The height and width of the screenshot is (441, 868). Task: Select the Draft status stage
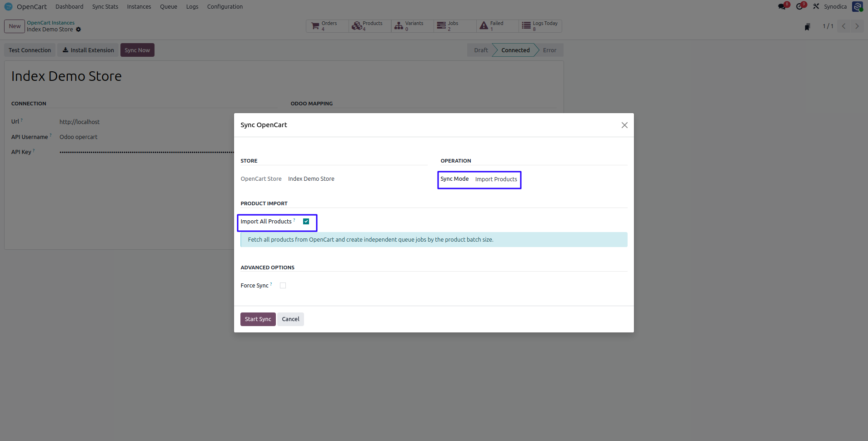[x=480, y=50]
